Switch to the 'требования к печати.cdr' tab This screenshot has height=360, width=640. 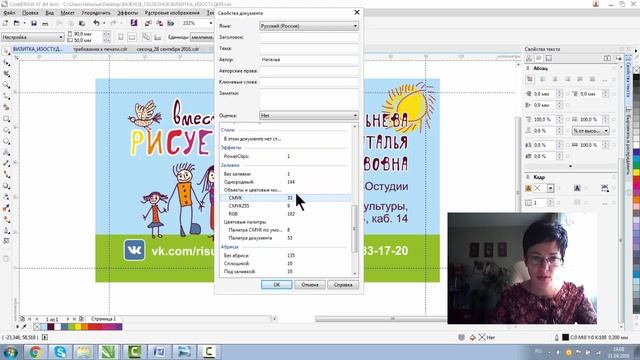click(x=100, y=49)
